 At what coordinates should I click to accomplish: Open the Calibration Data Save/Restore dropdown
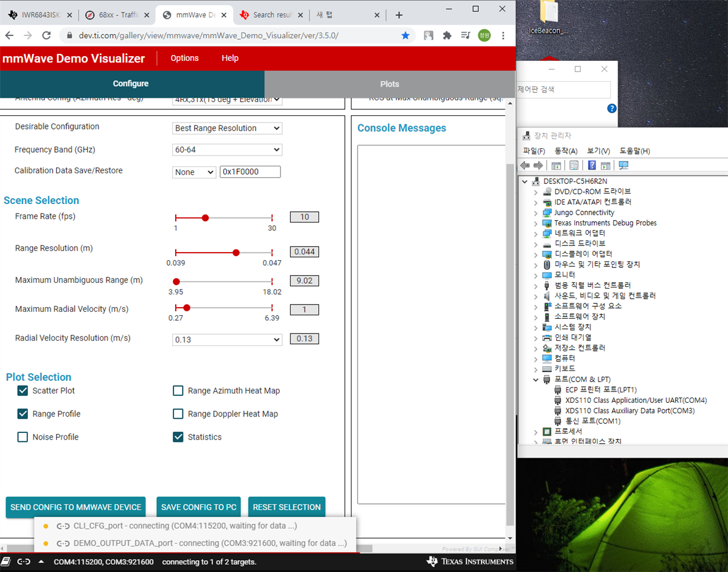click(x=194, y=172)
